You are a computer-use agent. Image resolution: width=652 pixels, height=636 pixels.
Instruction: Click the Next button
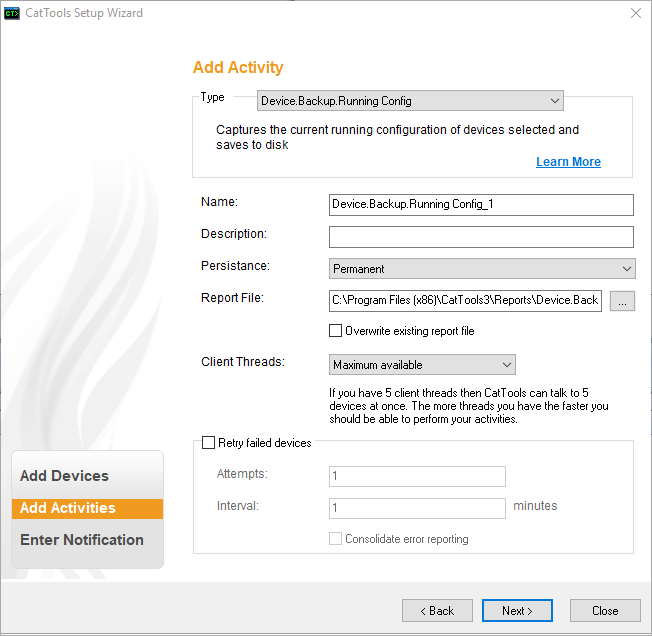(x=517, y=611)
